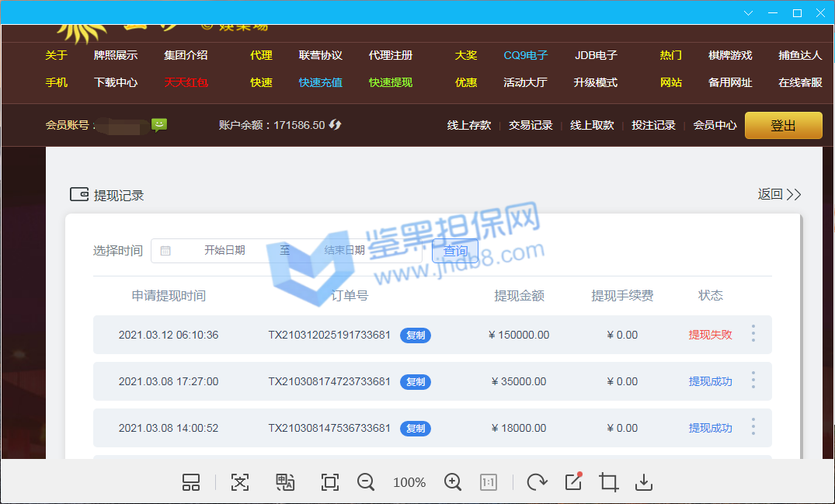Image resolution: width=835 pixels, height=504 pixels.
Task: Open the title bar dropdown chevron
Action: tap(749, 13)
